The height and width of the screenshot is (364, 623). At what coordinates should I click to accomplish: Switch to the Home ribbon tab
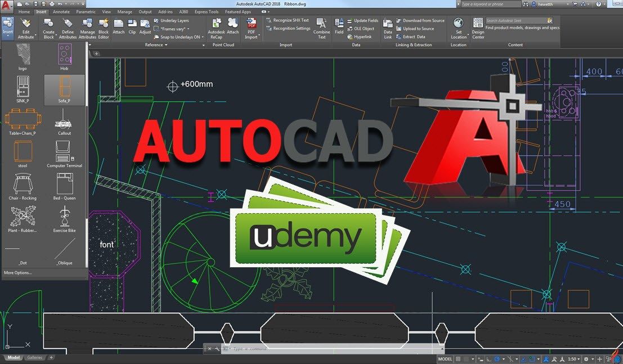click(x=24, y=12)
